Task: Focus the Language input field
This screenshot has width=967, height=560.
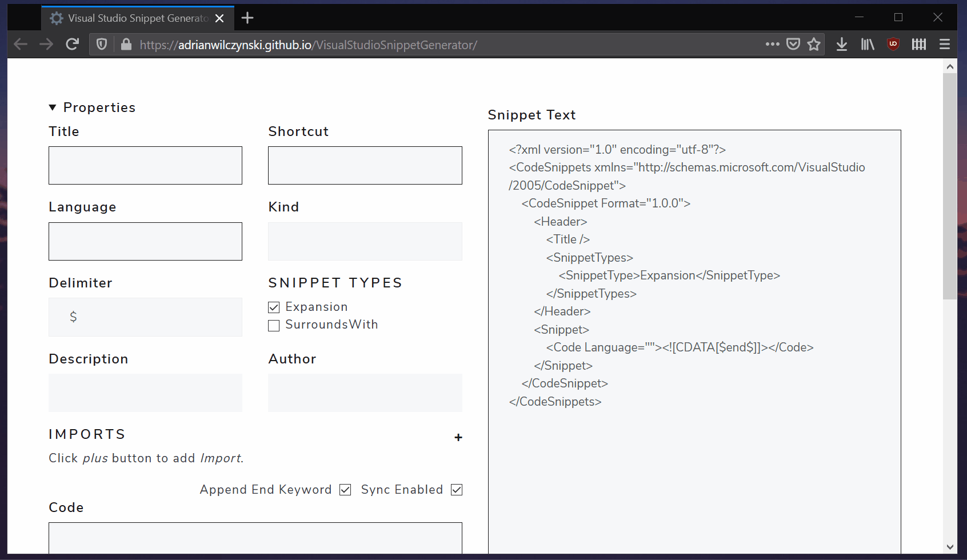Action: coord(145,241)
